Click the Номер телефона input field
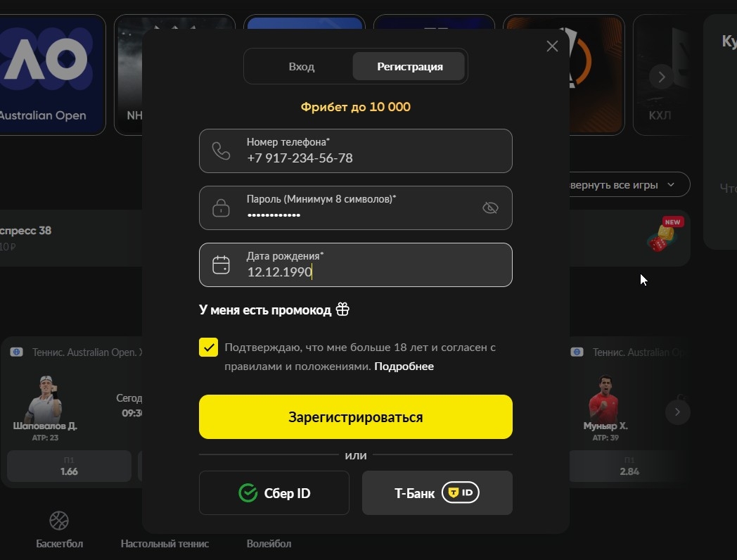737x560 pixels. pos(356,151)
